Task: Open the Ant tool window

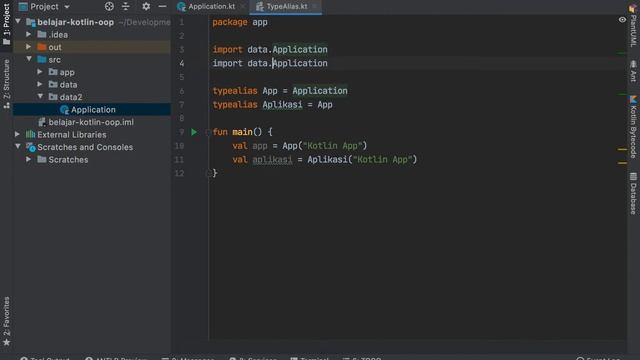Action: (x=633, y=71)
